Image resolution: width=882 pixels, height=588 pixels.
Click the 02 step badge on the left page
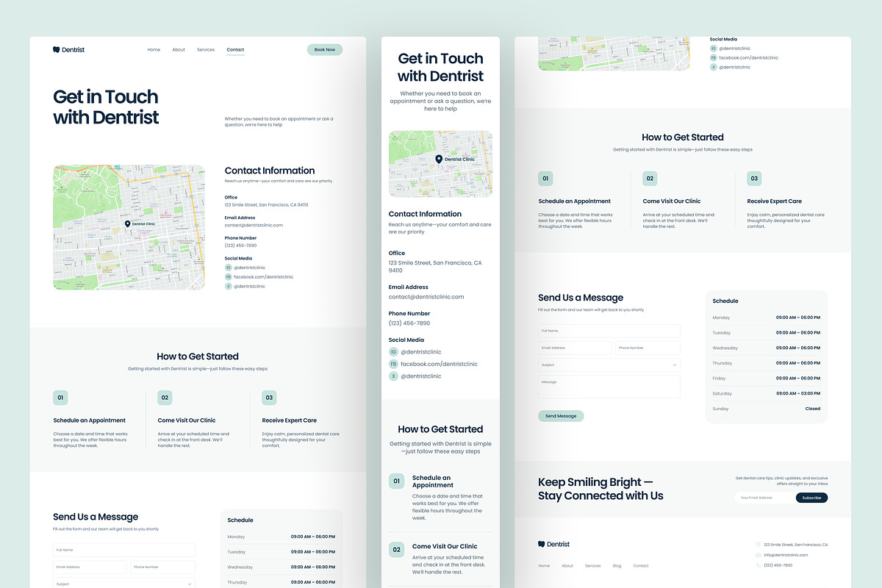tap(165, 398)
